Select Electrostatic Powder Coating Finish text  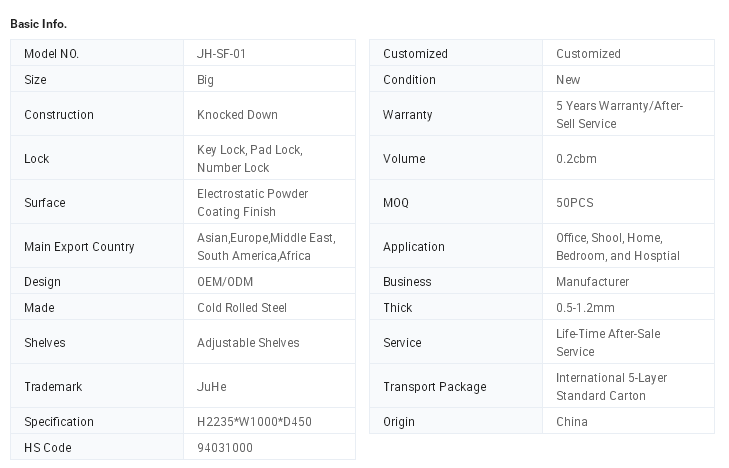tap(252, 203)
